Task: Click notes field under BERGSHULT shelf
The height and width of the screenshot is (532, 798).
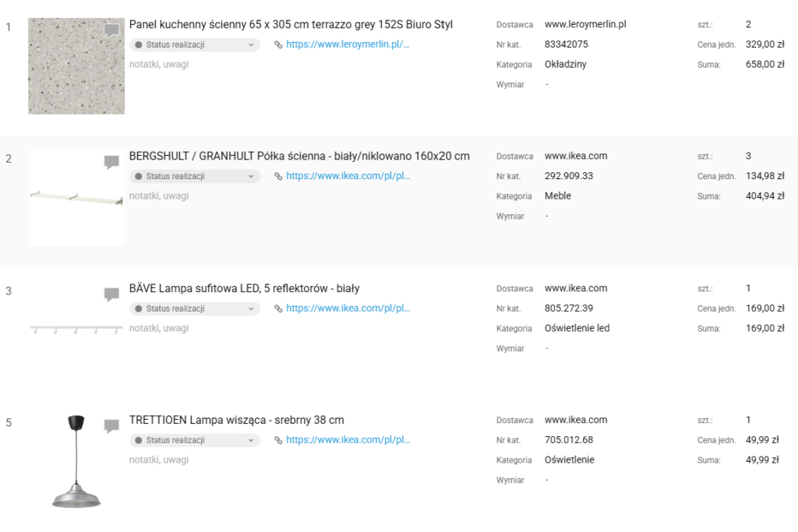Action: (x=159, y=196)
